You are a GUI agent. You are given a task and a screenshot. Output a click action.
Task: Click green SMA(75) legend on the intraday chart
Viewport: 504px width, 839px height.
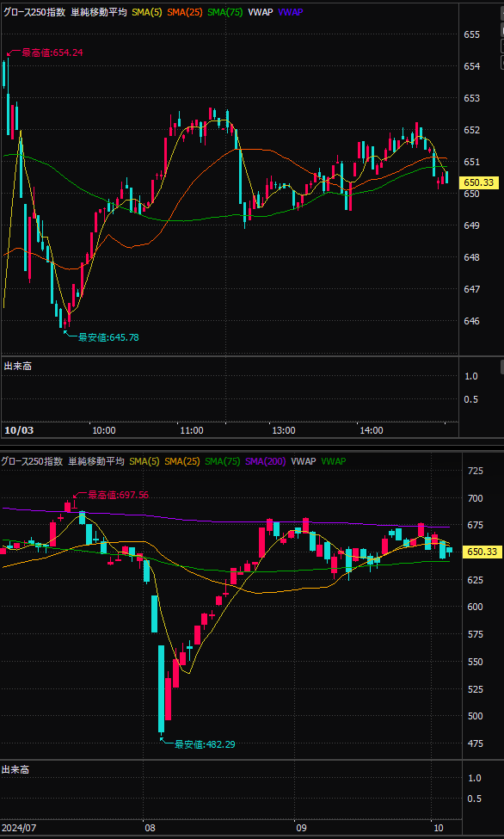[x=225, y=13]
